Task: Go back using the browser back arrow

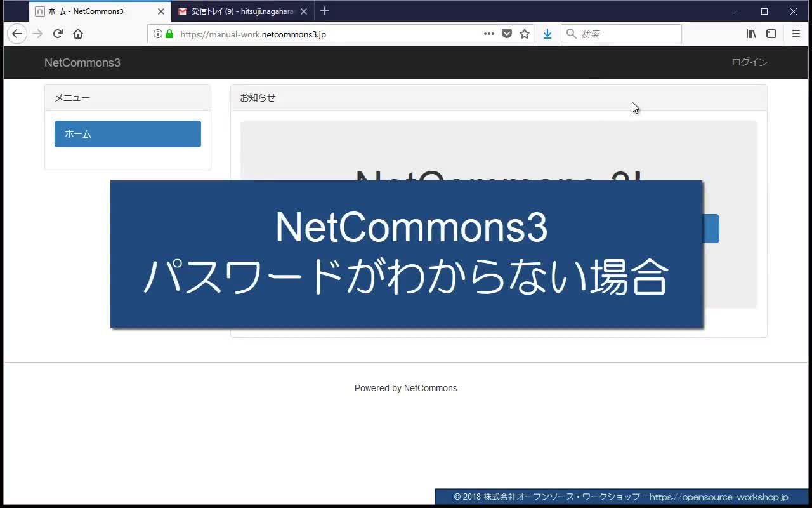Action: pyautogui.click(x=17, y=34)
